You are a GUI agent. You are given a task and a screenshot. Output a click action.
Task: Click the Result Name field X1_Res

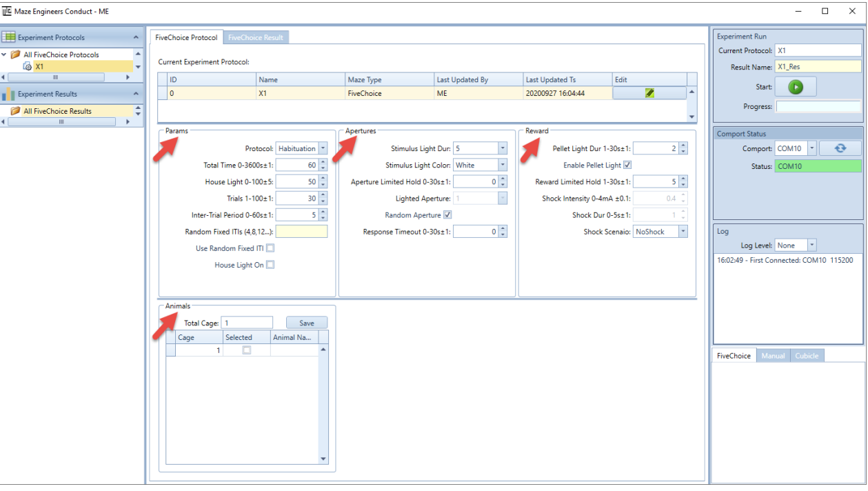(x=818, y=68)
